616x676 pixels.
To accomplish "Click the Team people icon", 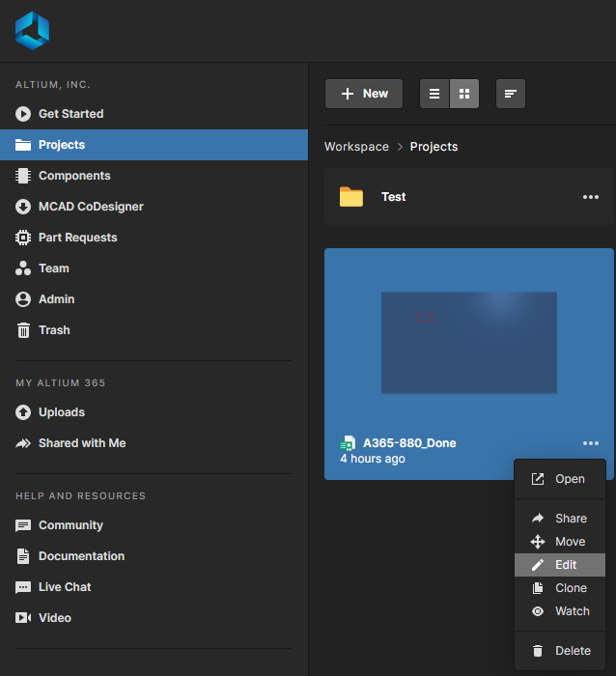I will tap(23, 268).
